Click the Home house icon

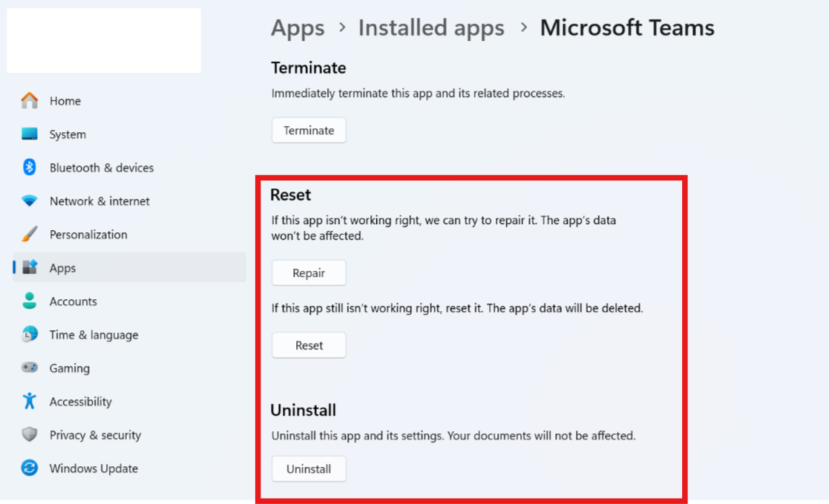30,100
